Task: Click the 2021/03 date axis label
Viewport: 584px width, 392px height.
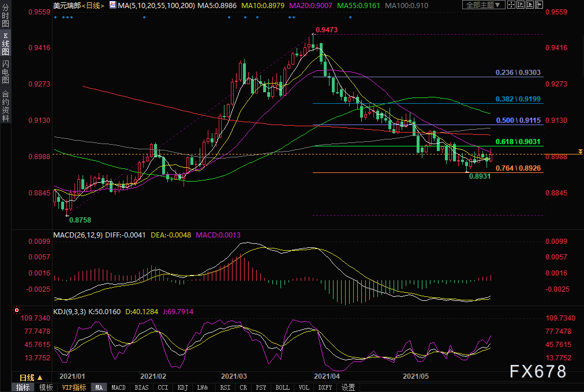Action: click(x=234, y=376)
